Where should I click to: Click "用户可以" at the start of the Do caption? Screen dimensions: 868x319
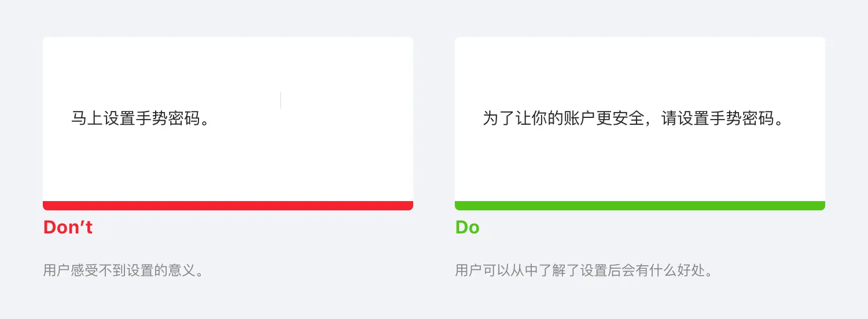(481, 270)
